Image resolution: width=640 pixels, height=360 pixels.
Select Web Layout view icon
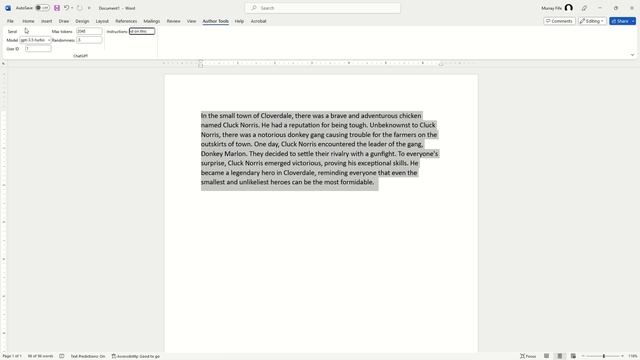573,356
